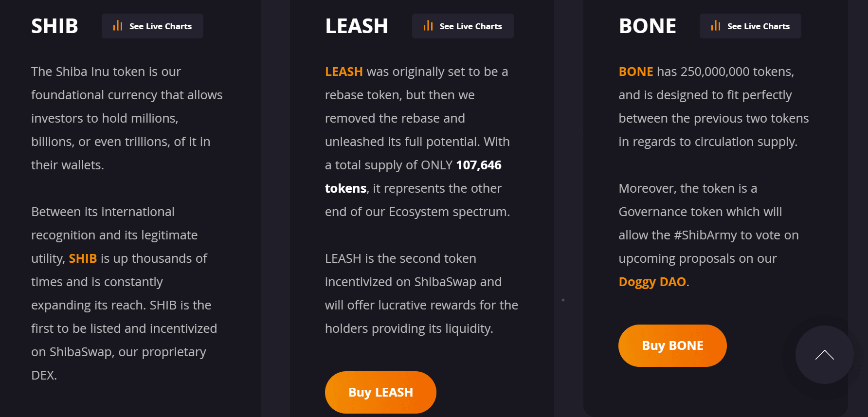Click the 'Moreover, the token' governance paragraph

click(708, 223)
